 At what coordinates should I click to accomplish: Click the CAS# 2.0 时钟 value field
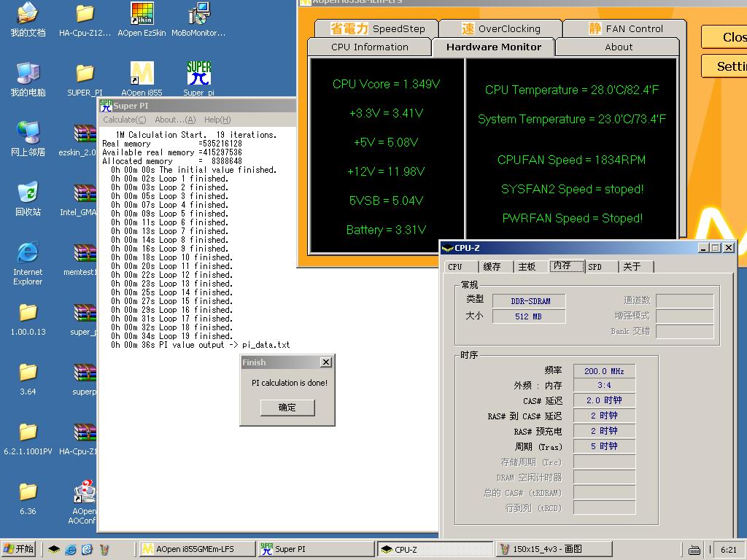[x=604, y=400]
